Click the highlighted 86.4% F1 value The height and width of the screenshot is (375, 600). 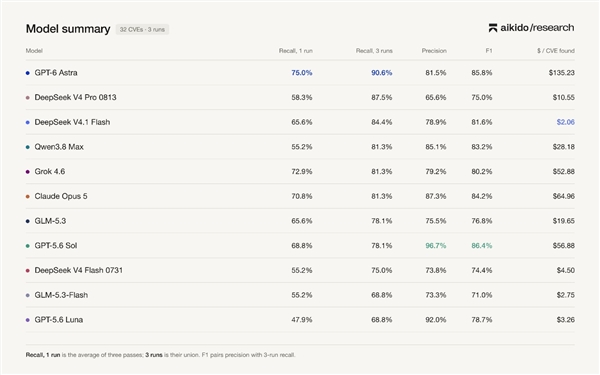click(481, 246)
